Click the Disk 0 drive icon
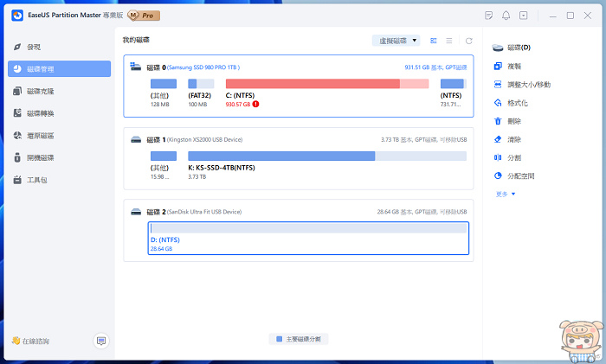This screenshot has height=364, width=606. pyautogui.click(x=136, y=67)
